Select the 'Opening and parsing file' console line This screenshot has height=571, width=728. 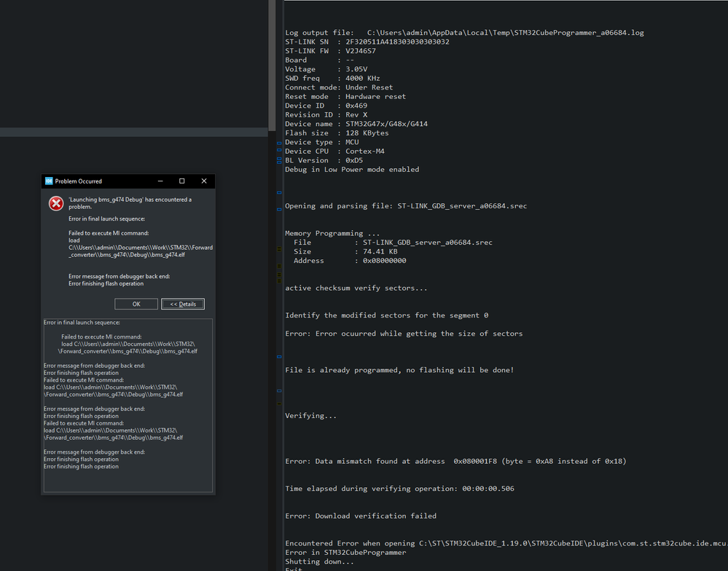406,206
